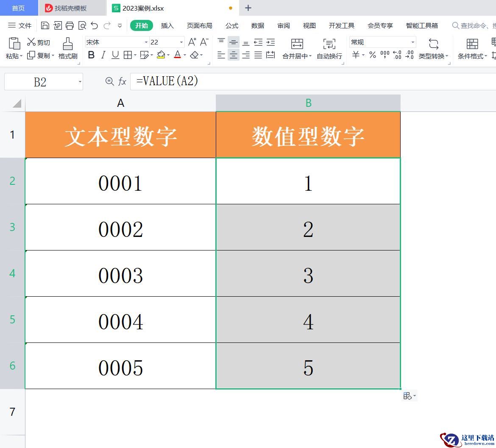
Task: Toggle 自动换行 wrap text
Action: coord(329,48)
